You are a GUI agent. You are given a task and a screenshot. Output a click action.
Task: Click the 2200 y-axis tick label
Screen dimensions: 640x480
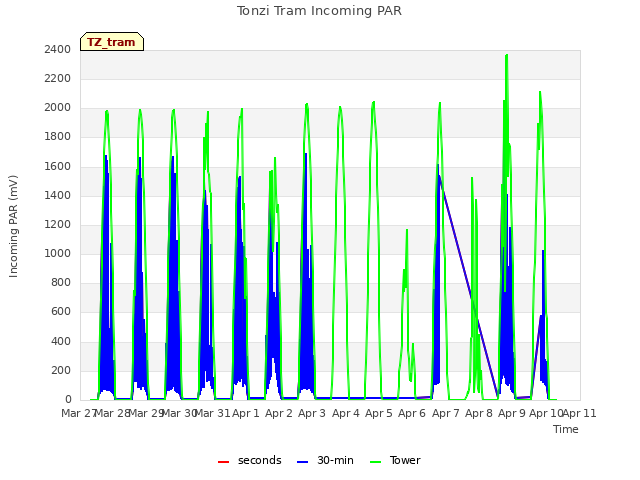coord(58,78)
